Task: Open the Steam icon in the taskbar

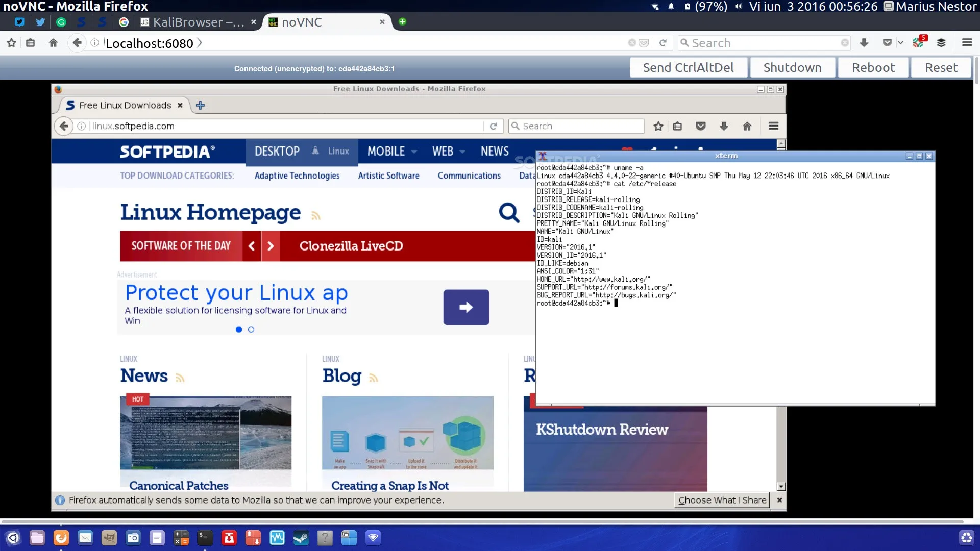Action: (x=301, y=538)
